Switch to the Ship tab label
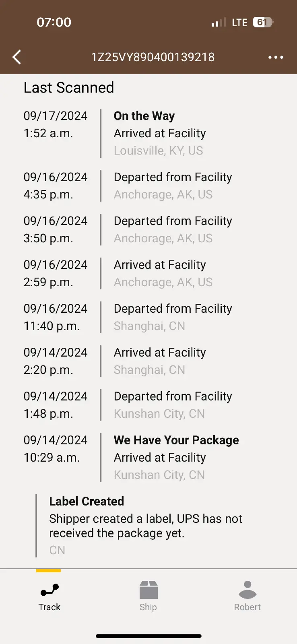 coord(148,607)
